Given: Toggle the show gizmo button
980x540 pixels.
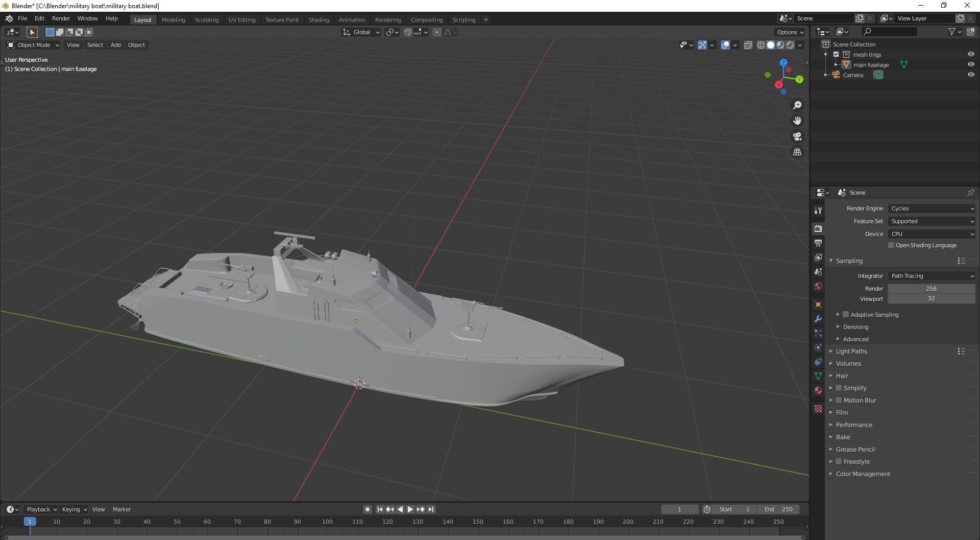Looking at the screenshot, I should point(702,45).
